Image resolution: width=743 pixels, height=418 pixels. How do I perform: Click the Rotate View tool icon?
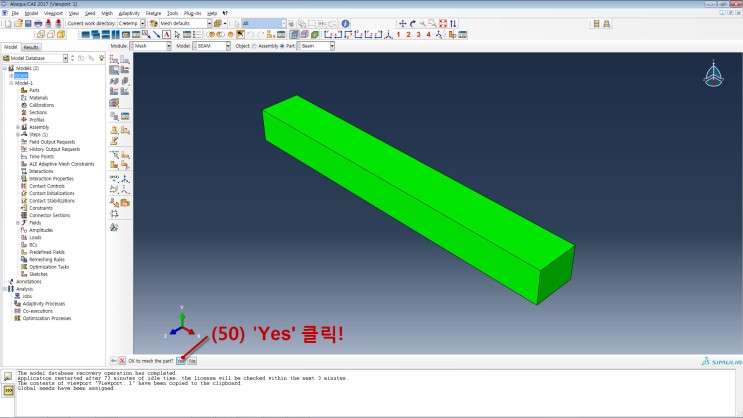(412, 23)
